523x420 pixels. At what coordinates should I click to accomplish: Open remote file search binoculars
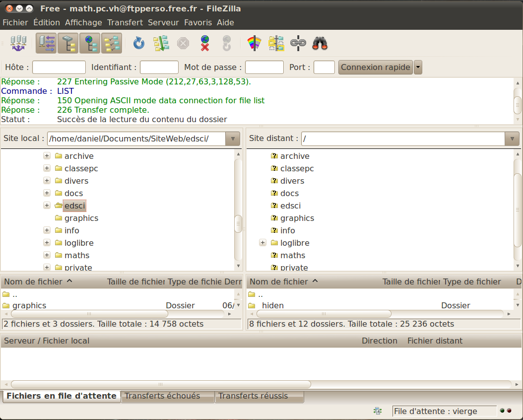(320, 44)
